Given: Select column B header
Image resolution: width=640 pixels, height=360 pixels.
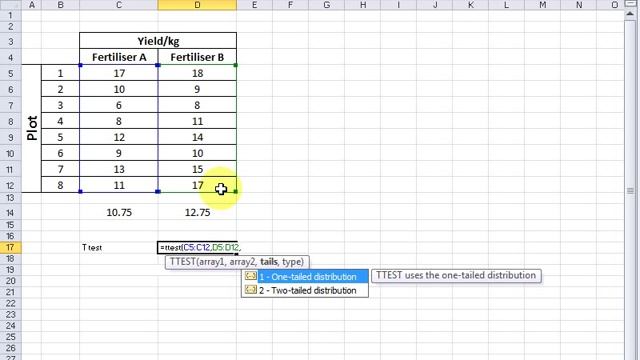Looking at the screenshot, I should click(60, 5).
